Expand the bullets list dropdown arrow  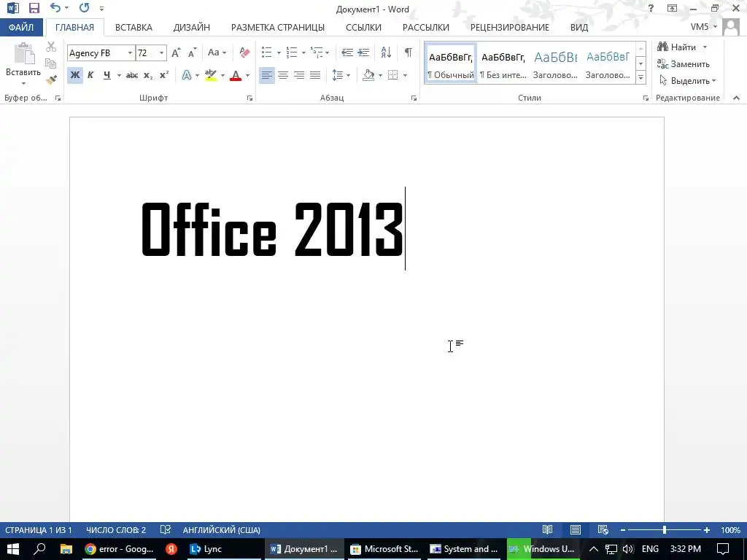(x=279, y=52)
